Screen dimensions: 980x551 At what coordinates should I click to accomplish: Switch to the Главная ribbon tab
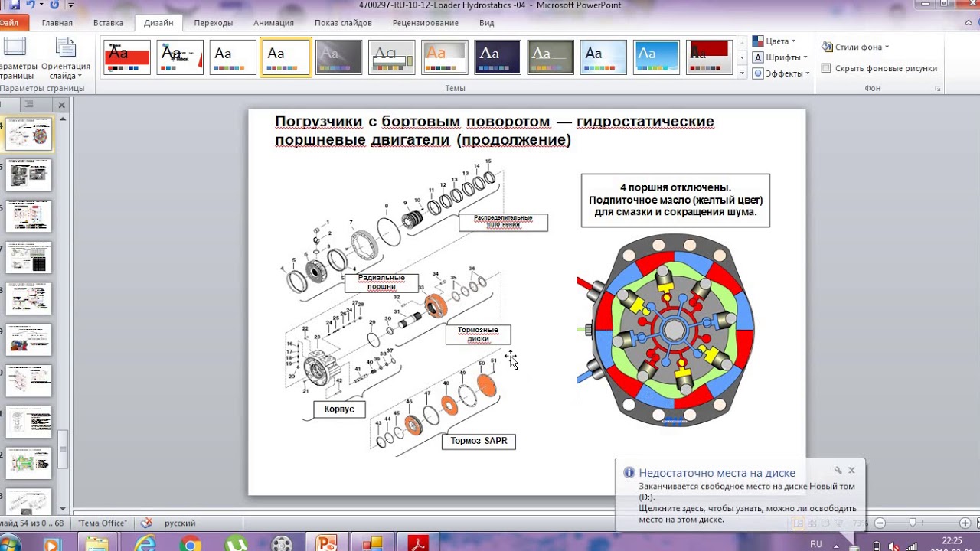click(57, 23)
